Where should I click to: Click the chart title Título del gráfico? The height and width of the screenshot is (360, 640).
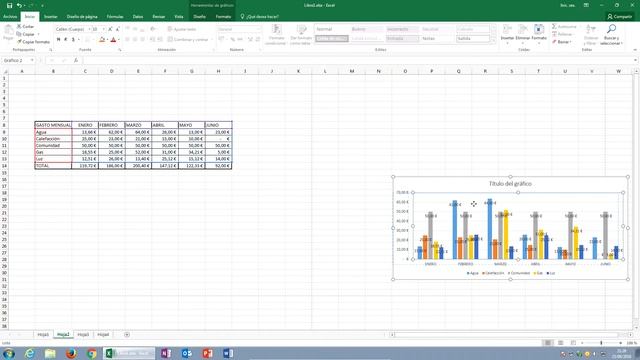510,184
